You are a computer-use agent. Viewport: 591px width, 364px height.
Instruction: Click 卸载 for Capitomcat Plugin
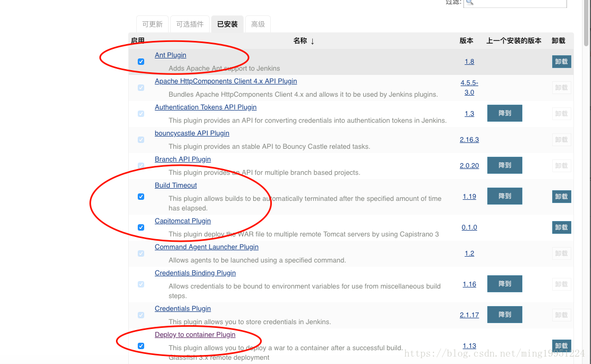tap(561, 227)
